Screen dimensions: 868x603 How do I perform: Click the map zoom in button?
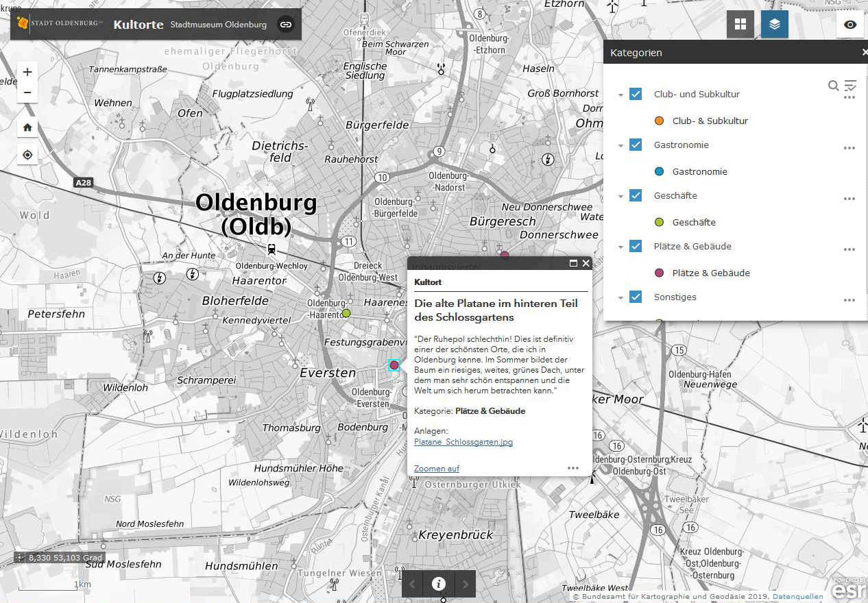pyautogui.click(x=27, y=71)
